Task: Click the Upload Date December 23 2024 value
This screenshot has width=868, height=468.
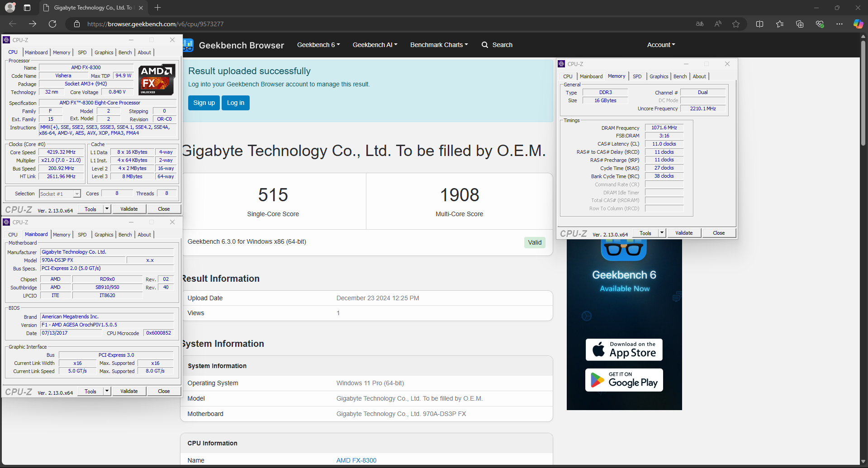Action: (378, 298)
